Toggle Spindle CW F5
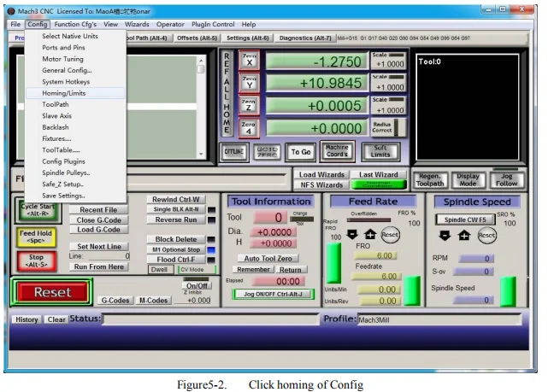This screenshot has height=392, width=554. click(x=465, y=219)
